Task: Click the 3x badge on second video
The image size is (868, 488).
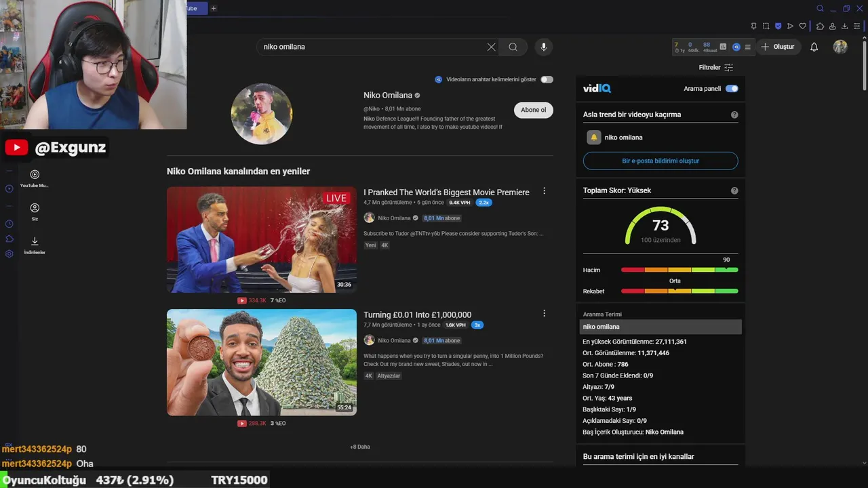Action: pyautogui.click(x=477, y=325)
